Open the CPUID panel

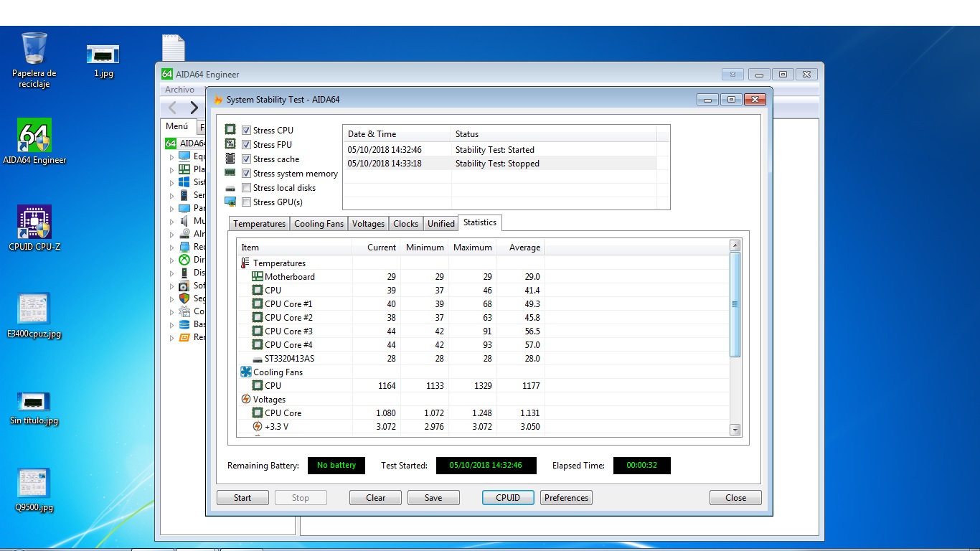click(508, 498)
